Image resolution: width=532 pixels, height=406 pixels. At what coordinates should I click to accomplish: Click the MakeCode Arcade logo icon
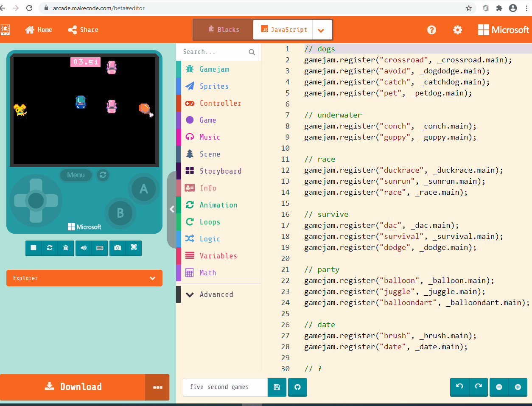click(x=5, y=30)
